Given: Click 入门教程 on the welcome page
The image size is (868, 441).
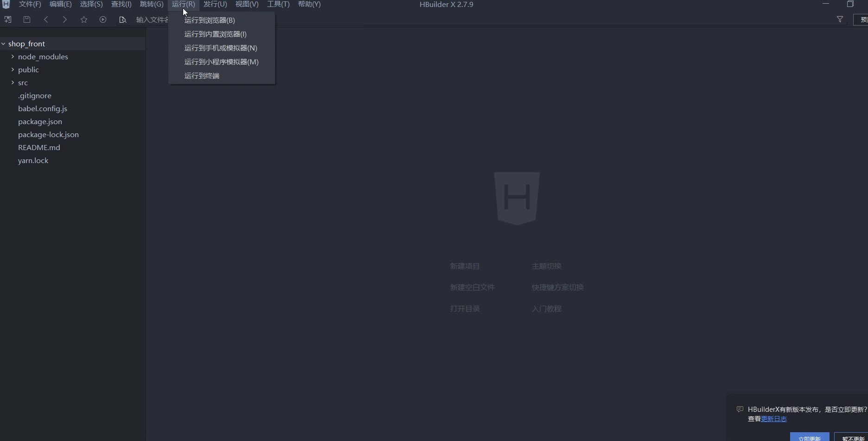Looking at the screenshot, I should pyautogui.click(x=546, y=309).
